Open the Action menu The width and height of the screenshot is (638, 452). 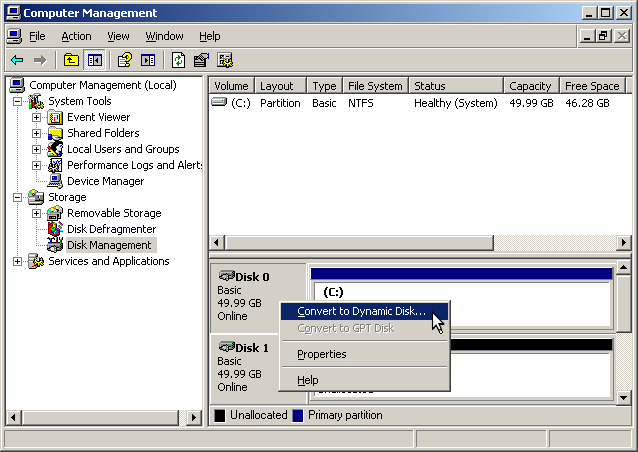pos(76,36)
